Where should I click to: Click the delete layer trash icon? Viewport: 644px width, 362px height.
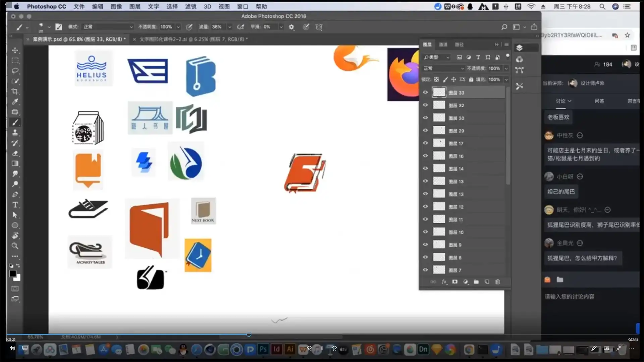[x=497, y=282]
